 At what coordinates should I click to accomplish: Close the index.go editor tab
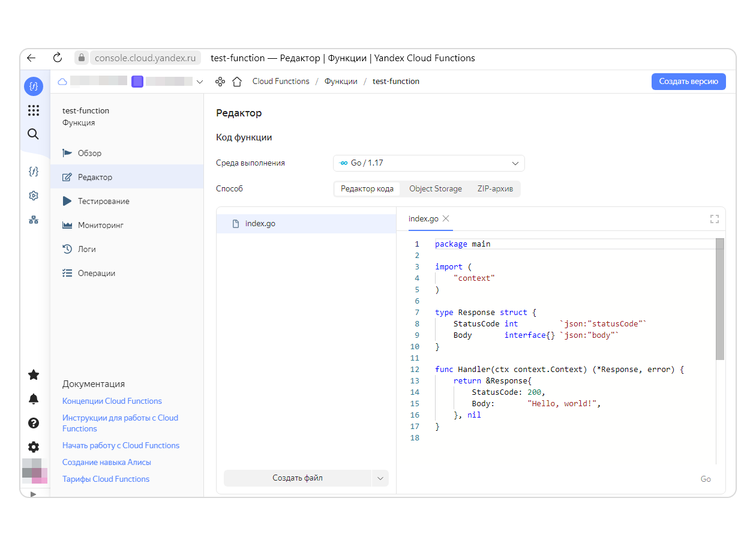click(x=446, y=219)
